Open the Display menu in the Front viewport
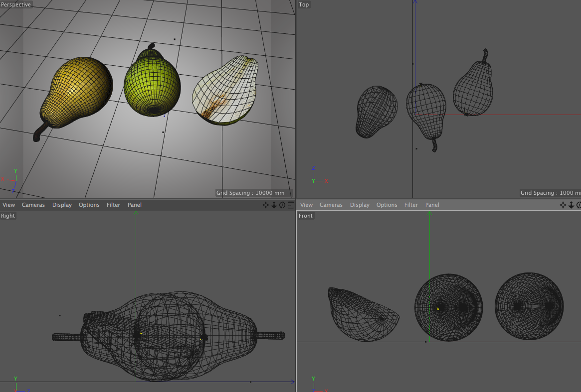This screenshot has height=392, width=581. [360, 205]
